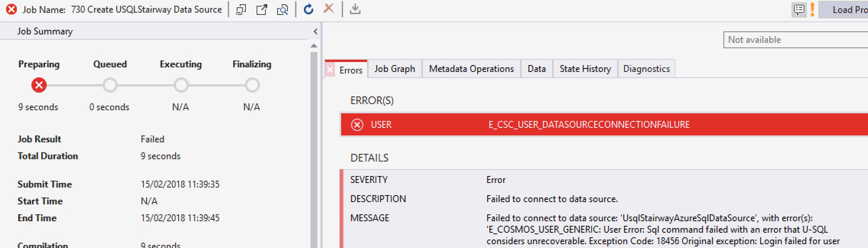Click the red failed icon under Preparing

tap(39, 85)
